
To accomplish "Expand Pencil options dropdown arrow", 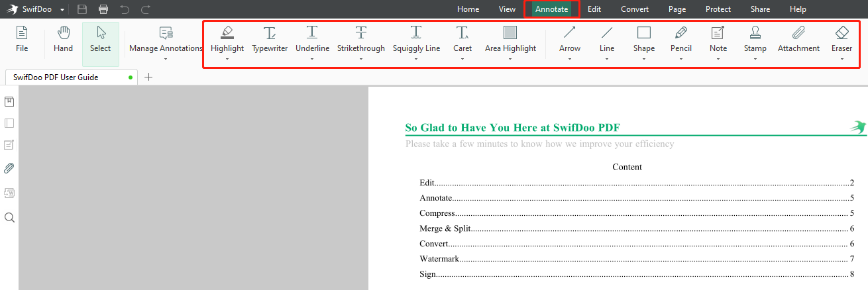I will pos(681,59).
